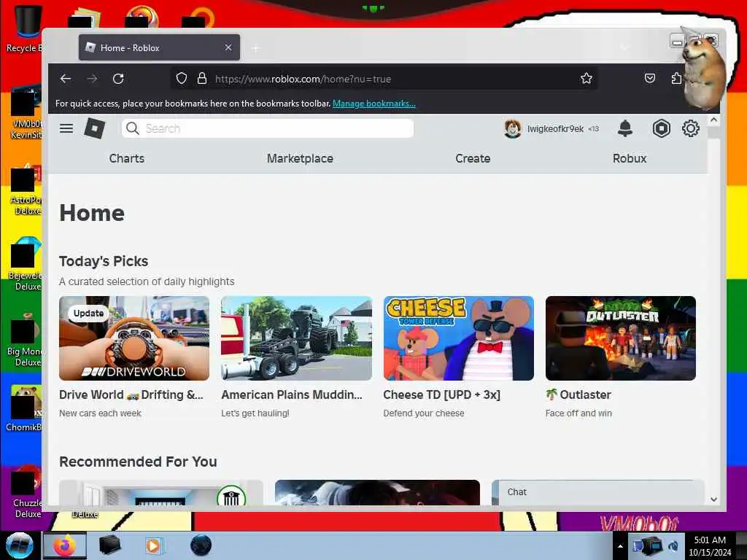
Task: Open the Roblox settings gear
Action: pos(690,128)
